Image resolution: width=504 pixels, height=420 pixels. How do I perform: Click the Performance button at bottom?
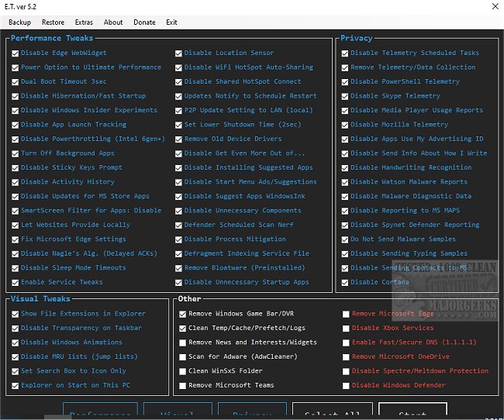pos(99,412)
